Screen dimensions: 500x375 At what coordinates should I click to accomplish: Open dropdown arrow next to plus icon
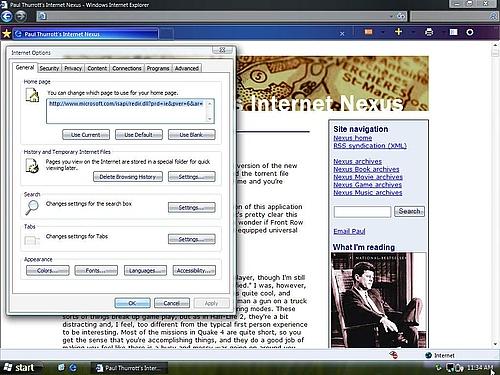(x=413, y=32)
